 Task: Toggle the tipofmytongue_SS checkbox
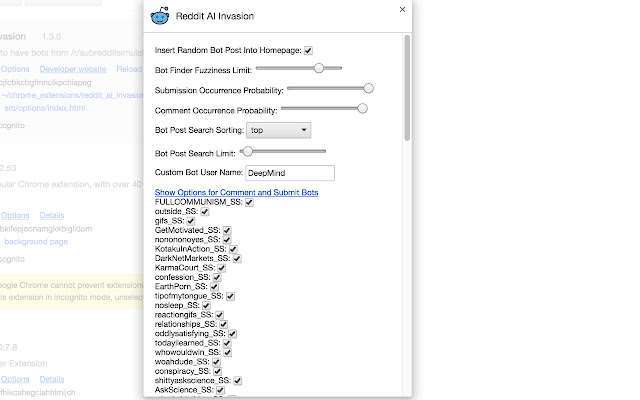pos(230,296)
